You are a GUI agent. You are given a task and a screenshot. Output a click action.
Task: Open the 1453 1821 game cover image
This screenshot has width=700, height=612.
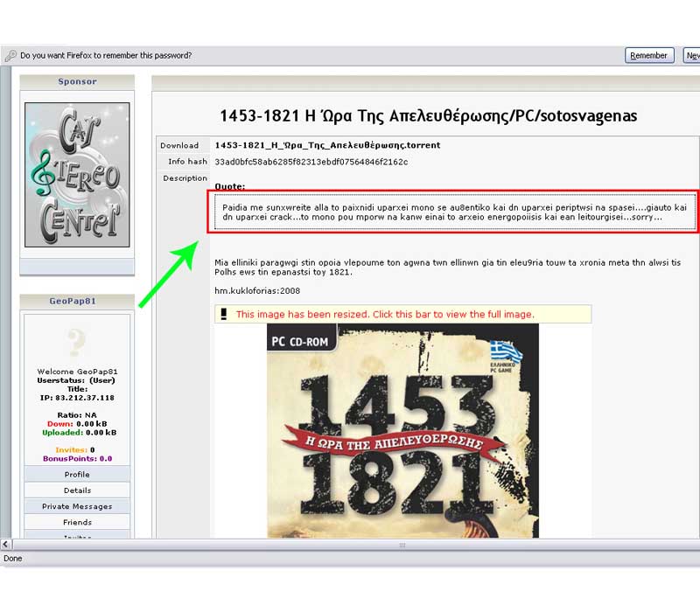tap(402, 430)
